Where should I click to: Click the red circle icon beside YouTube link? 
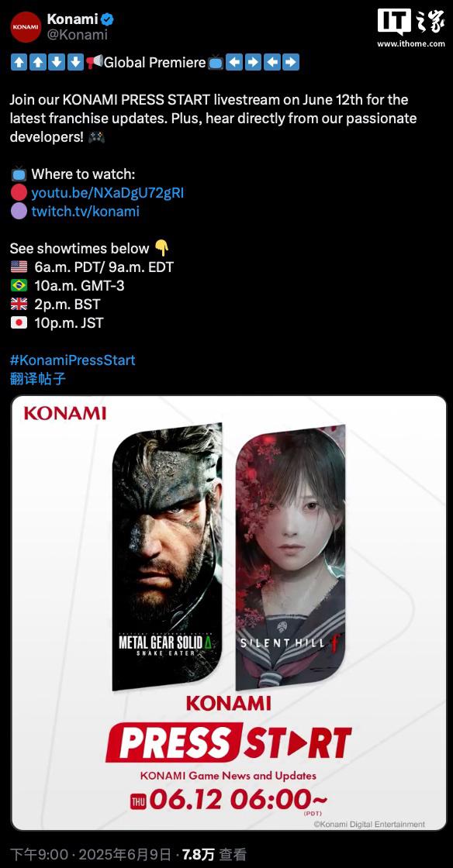[19, 193]
